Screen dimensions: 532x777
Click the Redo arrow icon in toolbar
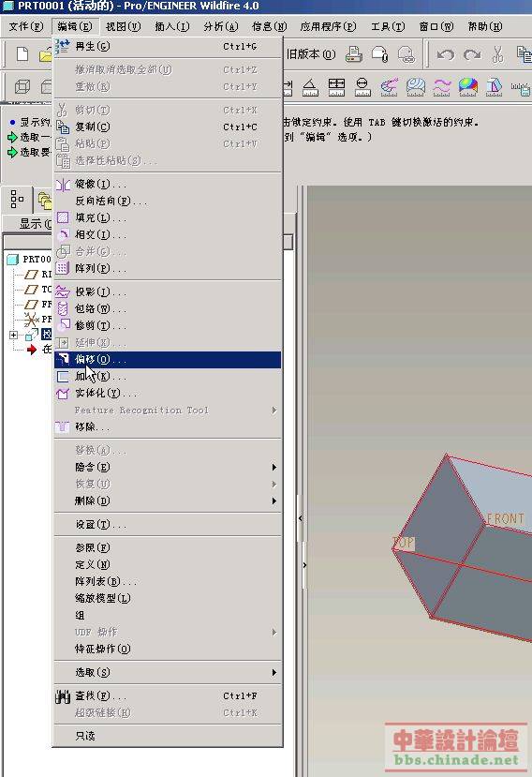471,54
